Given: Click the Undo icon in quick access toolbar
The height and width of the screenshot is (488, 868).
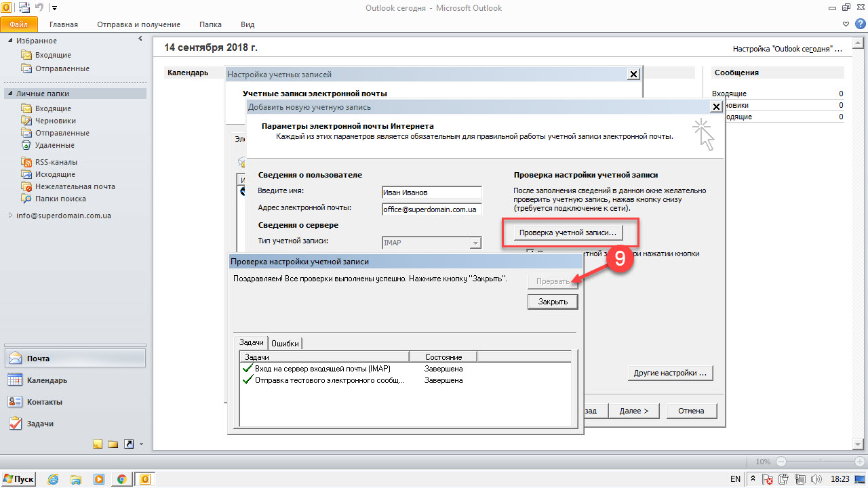Looking at the screenshot, I should [39, 7].
